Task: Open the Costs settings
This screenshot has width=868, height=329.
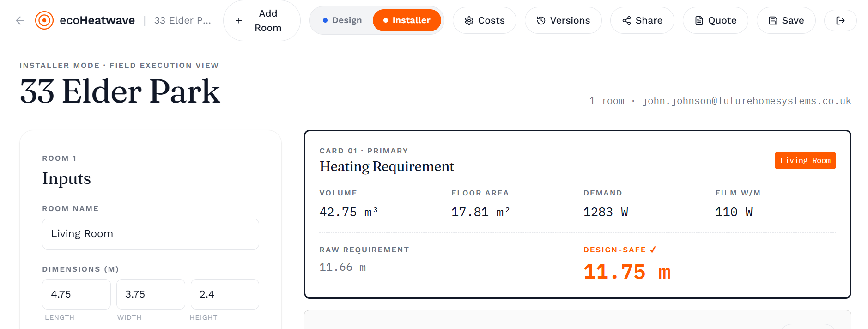Action: [484, 20]
